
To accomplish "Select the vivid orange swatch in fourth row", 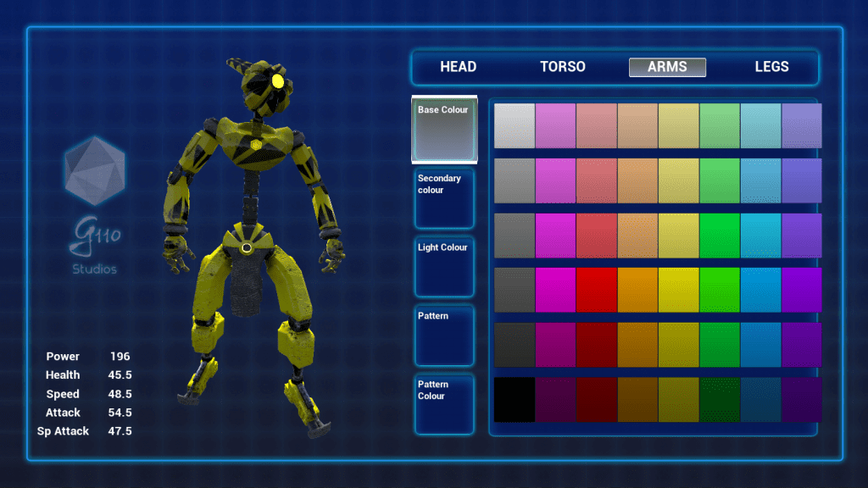I will (x=637, y=290).
